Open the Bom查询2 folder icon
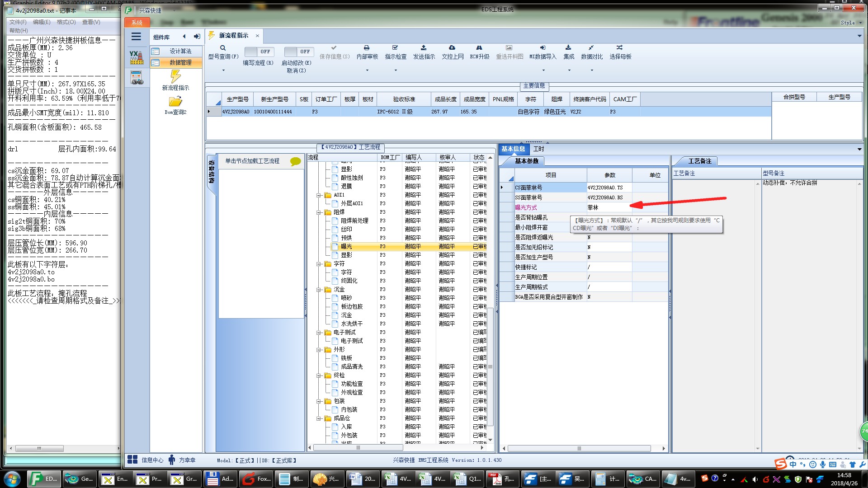The image size is (868, 488). 175,102
